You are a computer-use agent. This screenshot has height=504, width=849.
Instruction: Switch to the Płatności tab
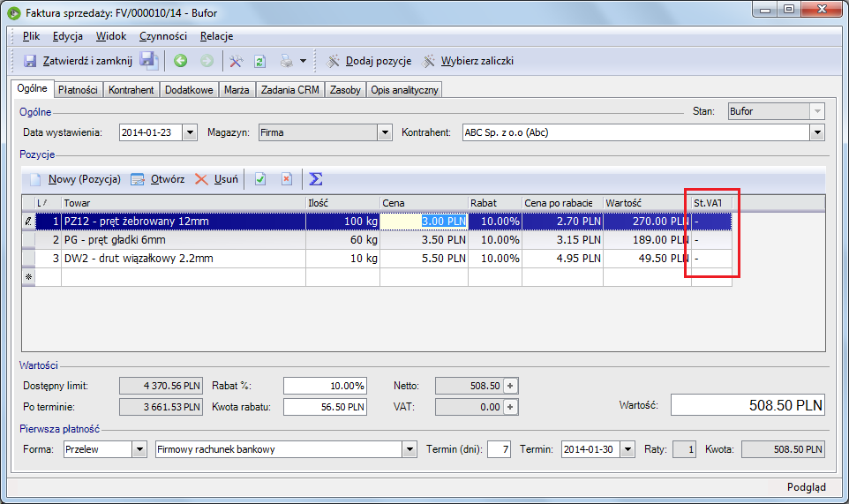[x=78, y=90]
